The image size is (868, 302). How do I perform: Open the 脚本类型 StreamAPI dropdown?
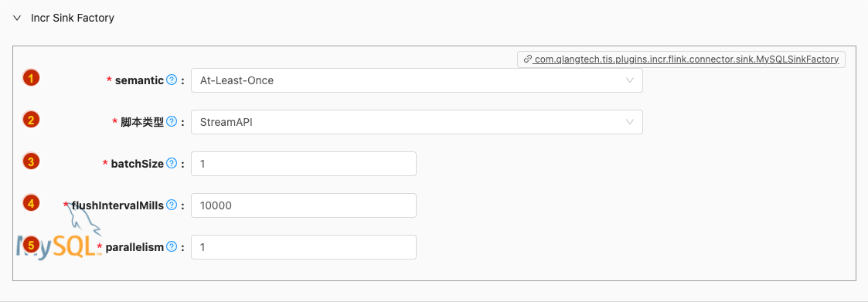tap(417, 122)
